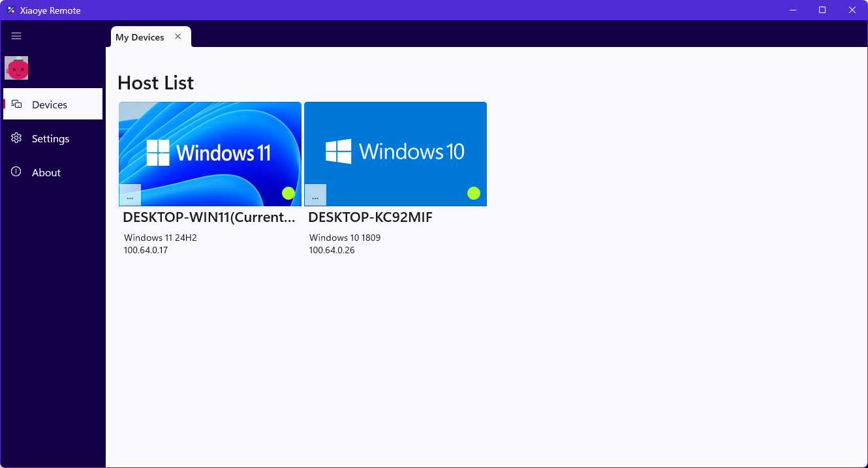Select the Windows 10 host thumbnail
The width and height of the screenshot is (868, 468).
click(x=395, y=154)
